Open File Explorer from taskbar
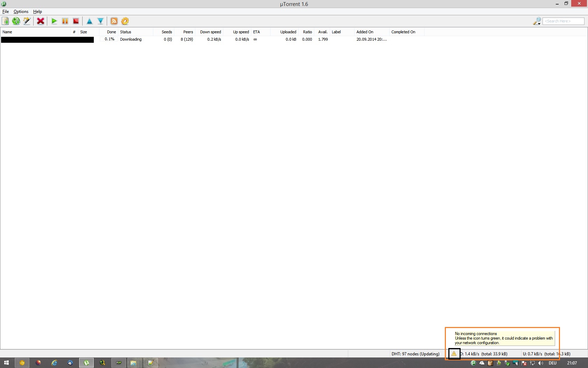The height and width of the screenshot is (368, 588). [x=134, y=363]
